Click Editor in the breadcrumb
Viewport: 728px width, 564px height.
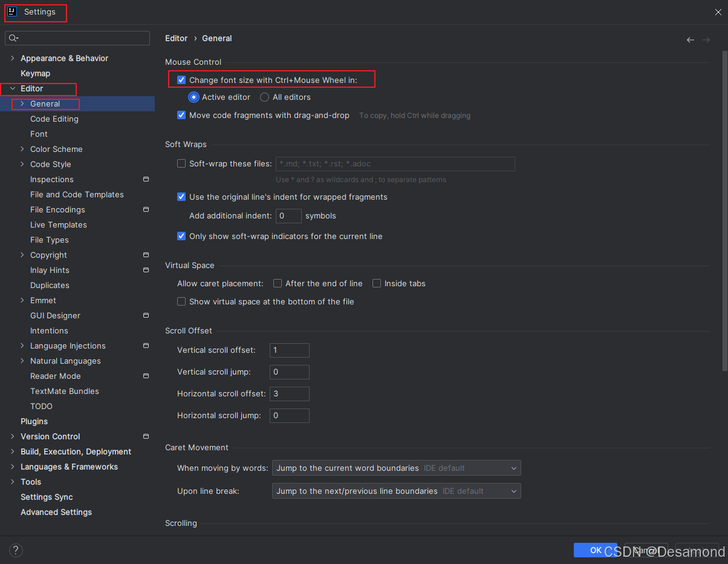(x=177, y=38)
